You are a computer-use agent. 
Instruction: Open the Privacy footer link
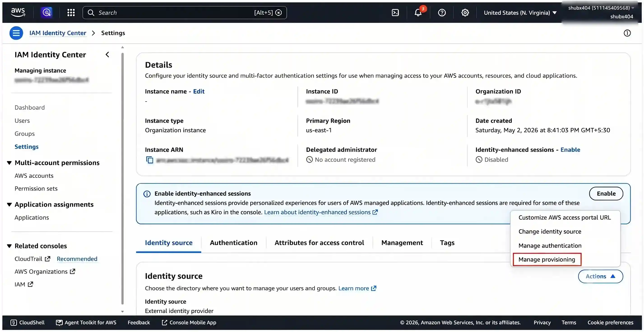tap(542, 323)
